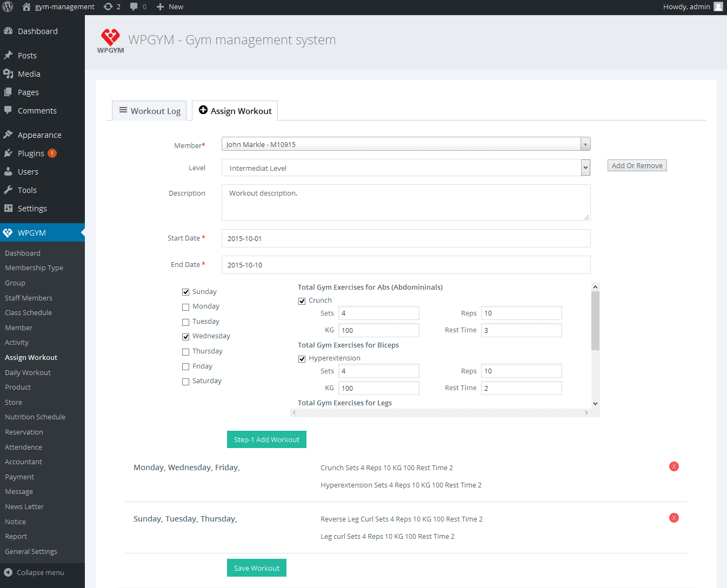
Task: Click the Save Workout button
Action: [257, 568]
